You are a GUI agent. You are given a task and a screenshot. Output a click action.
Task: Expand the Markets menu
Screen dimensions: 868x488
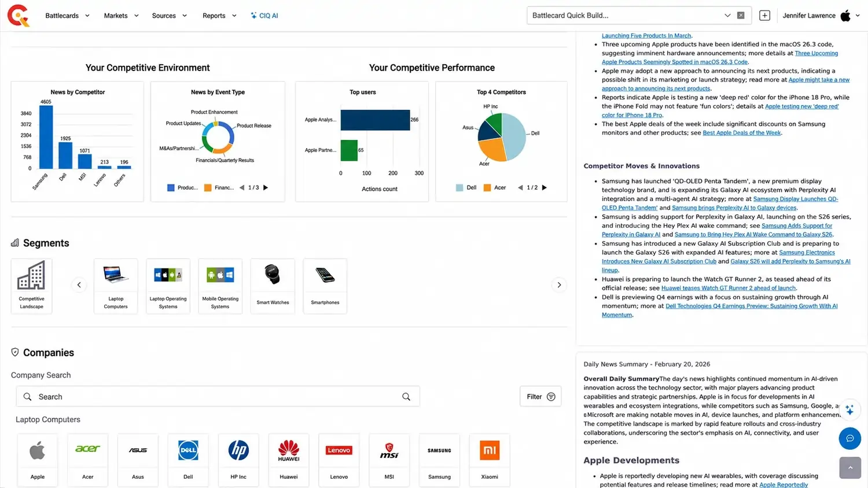(121, 16)
